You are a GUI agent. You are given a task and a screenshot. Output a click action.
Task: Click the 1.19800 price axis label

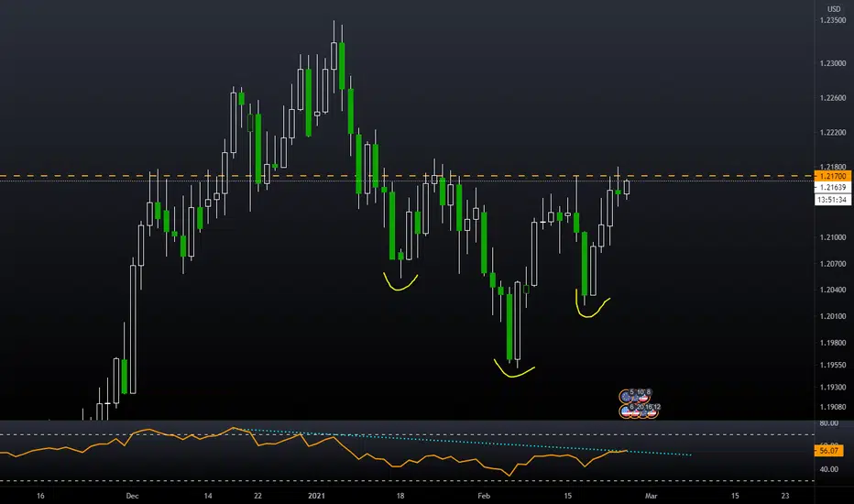[x=832, y=343]
